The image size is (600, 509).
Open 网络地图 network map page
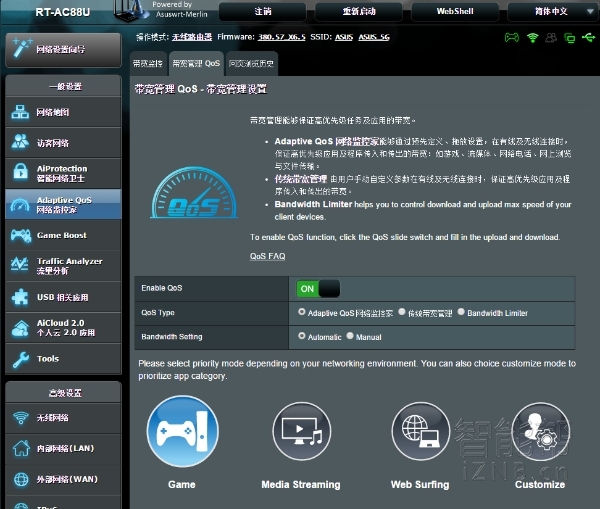pyautogui.click(x=64, y=112)
